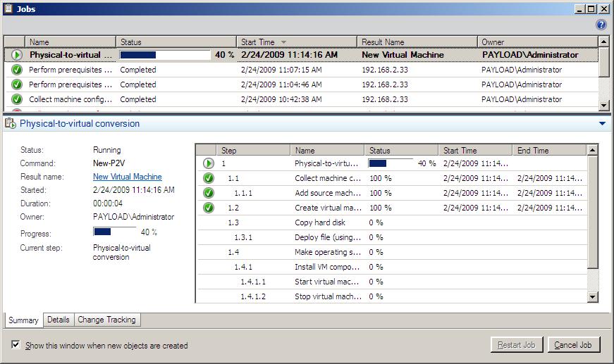The height and width of the screenshot is (364, 614).
Task: Sort jobs by Start Time column header
Action: pyautogui.click(x=296, y=42)
